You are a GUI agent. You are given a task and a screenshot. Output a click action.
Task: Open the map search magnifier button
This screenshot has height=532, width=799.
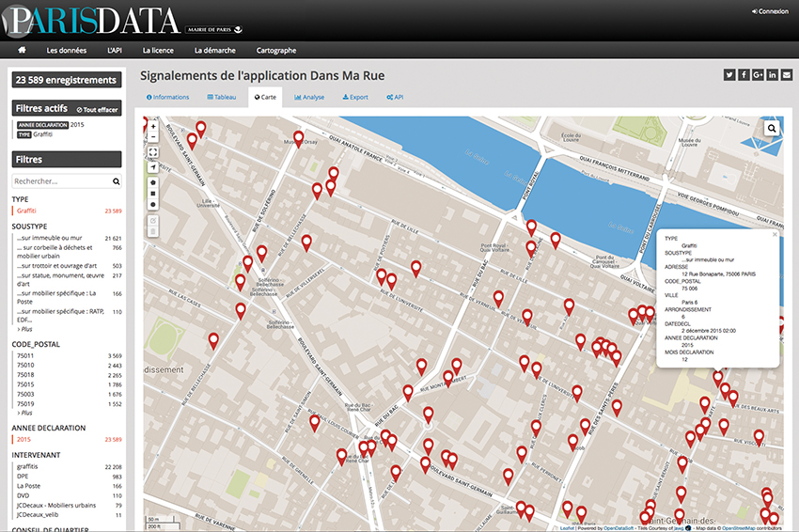pos(772,129)
